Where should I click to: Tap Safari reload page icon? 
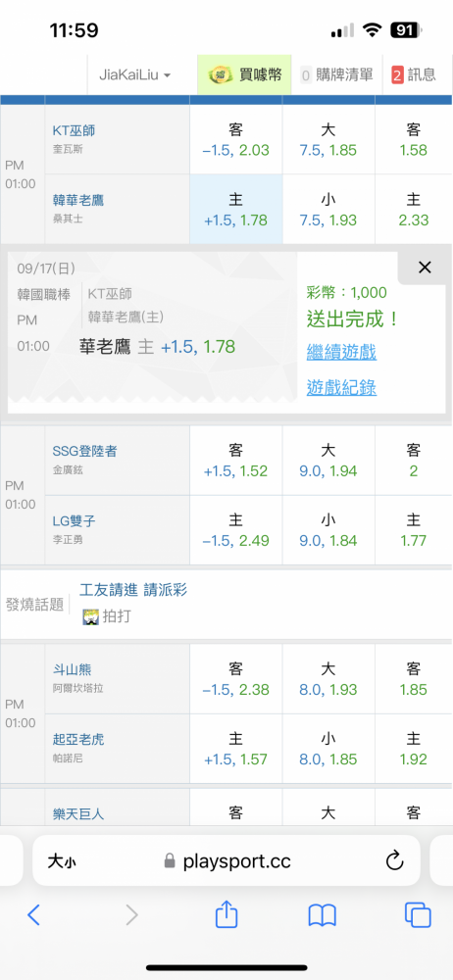[x=394, y=861]
